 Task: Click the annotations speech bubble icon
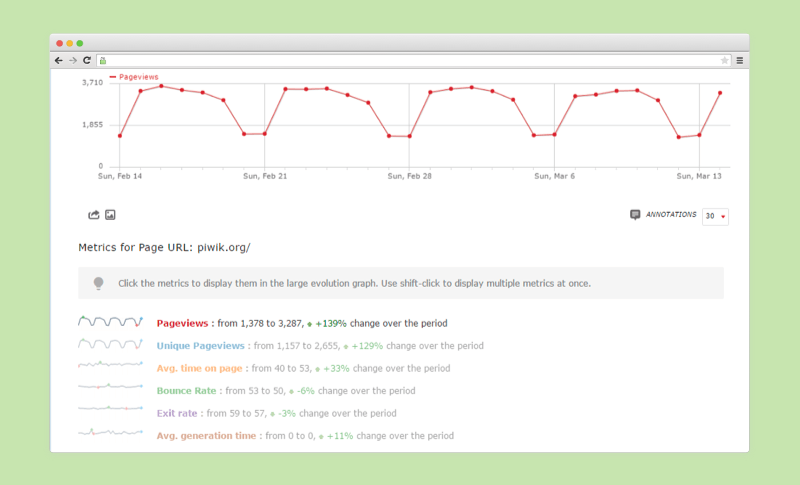click(635, 215)
